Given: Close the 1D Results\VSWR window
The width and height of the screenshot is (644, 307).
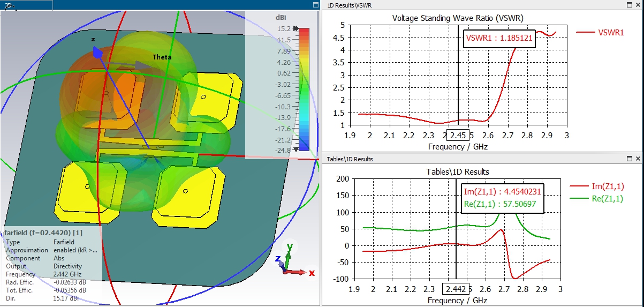Looking at the screenshot, I should (638, 5).
